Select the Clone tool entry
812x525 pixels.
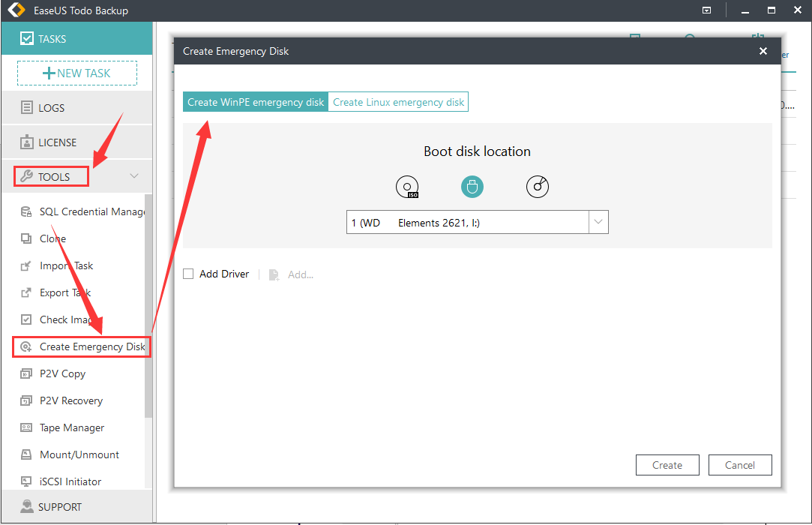pos(52,238)
